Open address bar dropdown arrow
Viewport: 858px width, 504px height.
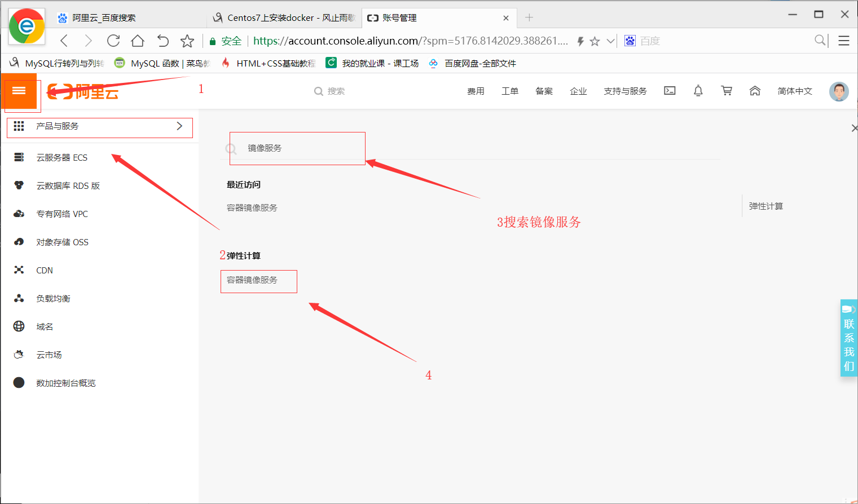[x=610, y=41]
